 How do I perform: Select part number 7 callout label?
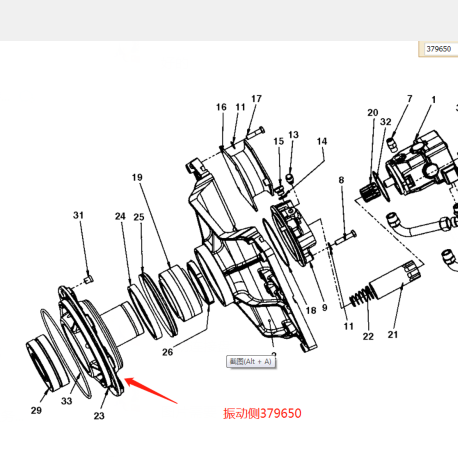tap(410, 99)
